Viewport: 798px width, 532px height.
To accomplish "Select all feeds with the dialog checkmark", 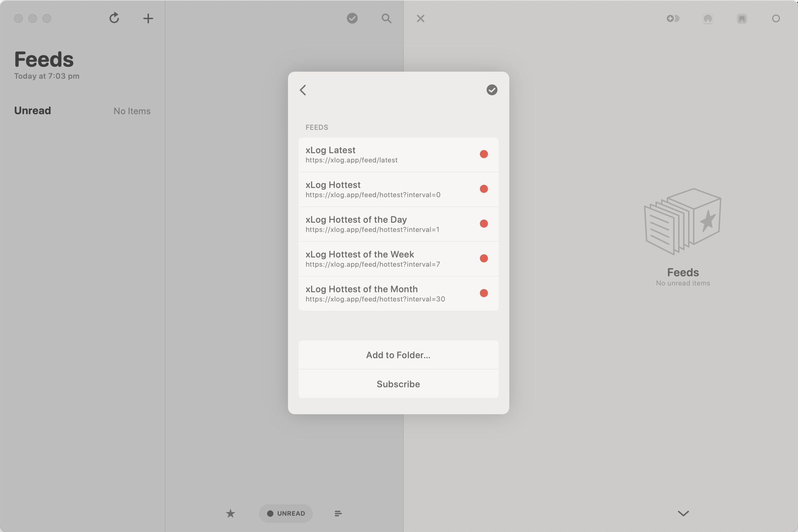I will [x=492, y=90].
